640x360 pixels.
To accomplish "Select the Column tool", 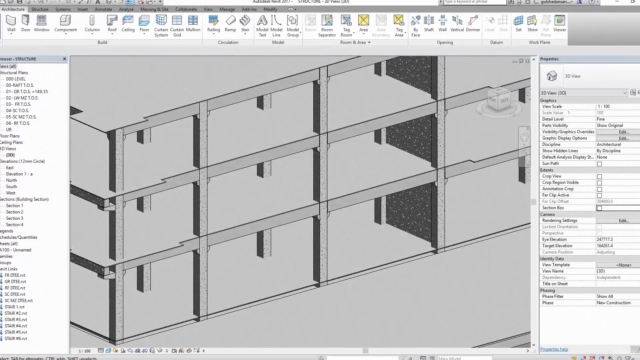I will click(x=92, y=24).
